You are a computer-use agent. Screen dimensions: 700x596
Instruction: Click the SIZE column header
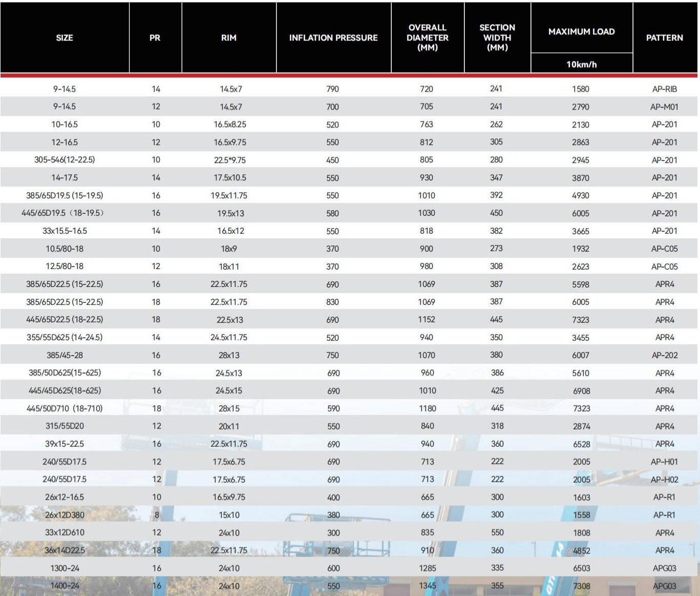click(65, 38)
